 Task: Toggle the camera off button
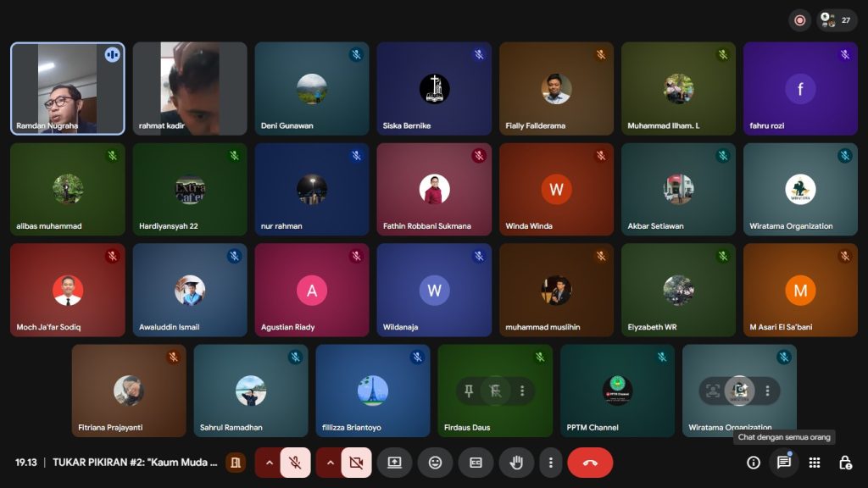pyautogui.click(x=356, y=463)
